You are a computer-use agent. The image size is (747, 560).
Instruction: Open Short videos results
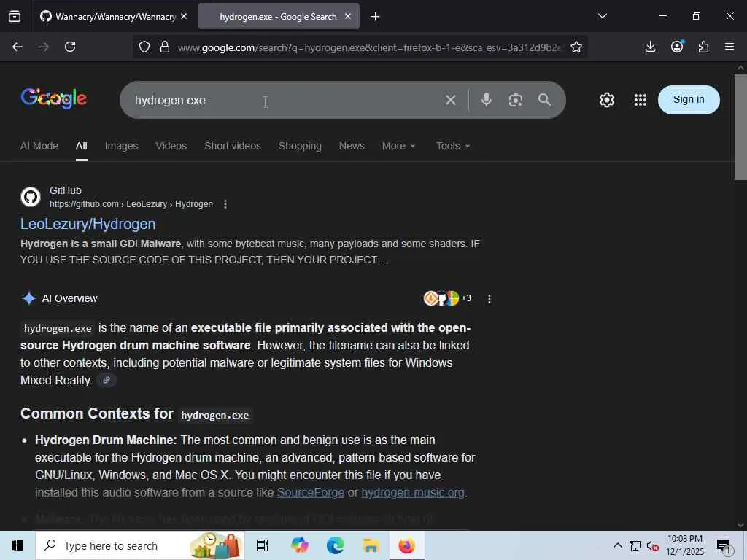[233, 146]
